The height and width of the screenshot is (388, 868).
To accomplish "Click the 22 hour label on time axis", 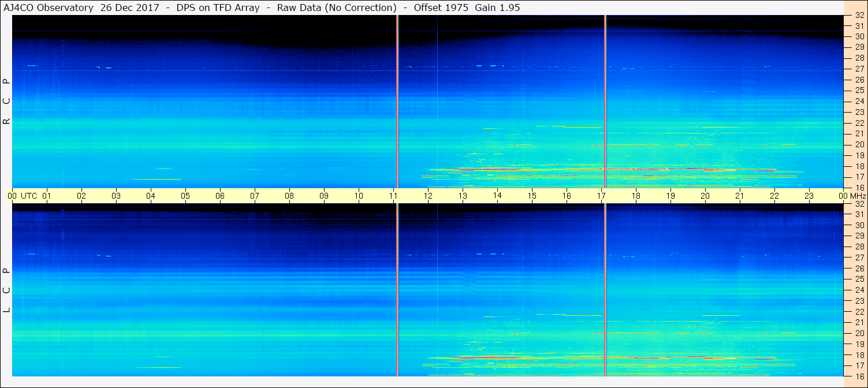I will [x=774, y=196].
